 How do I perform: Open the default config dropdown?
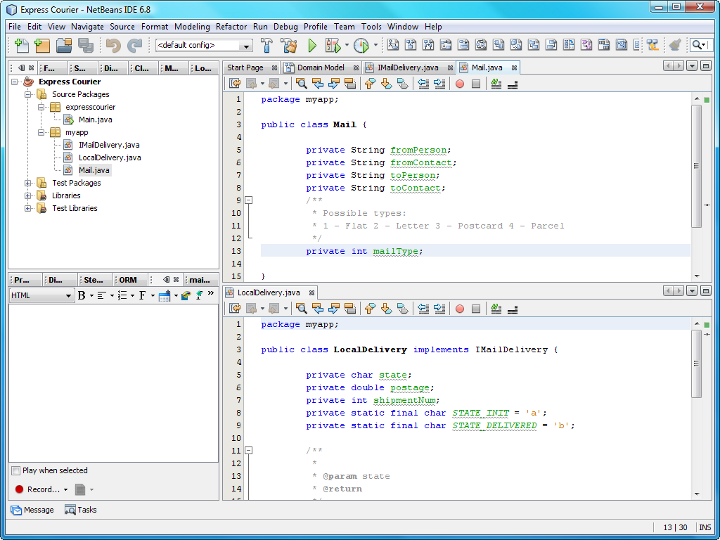click(x=246, y=46)
